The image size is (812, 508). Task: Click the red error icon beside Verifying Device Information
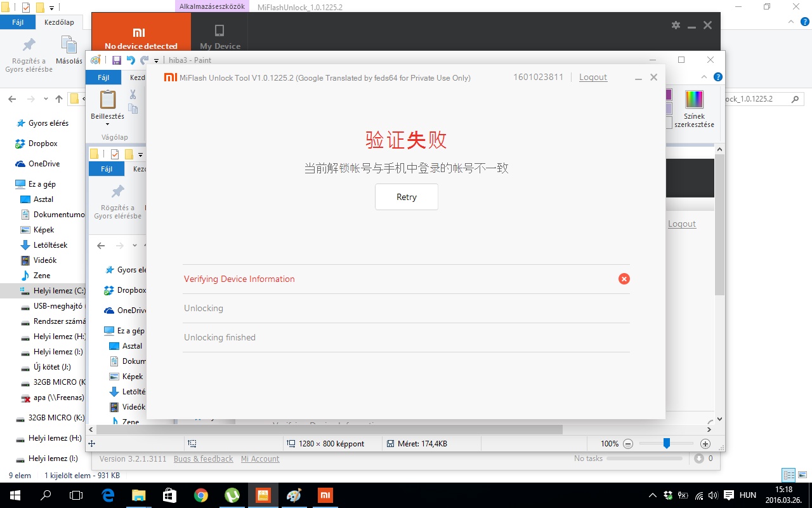[x=624, y=279]
